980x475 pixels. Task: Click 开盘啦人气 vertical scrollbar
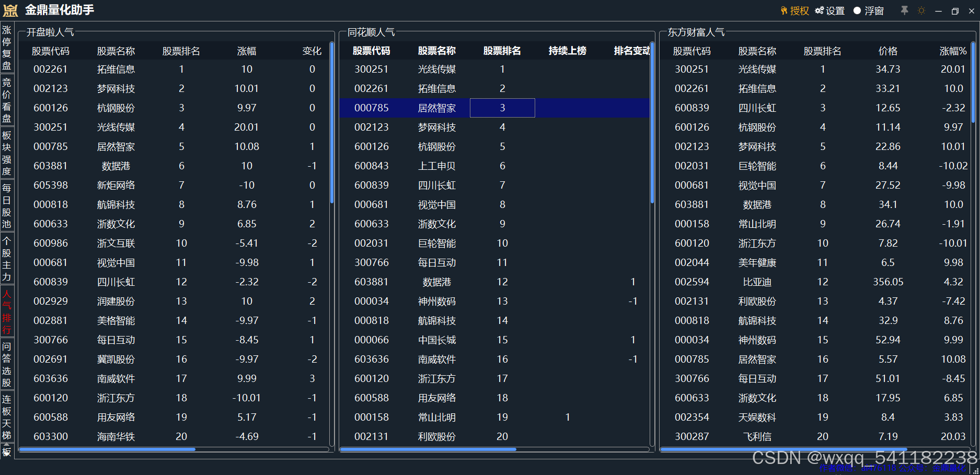[332, 123]
